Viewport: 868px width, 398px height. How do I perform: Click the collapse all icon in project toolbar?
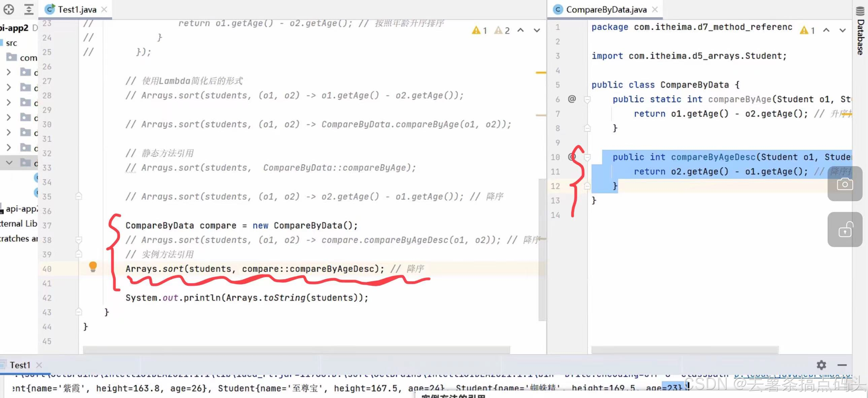29,9
